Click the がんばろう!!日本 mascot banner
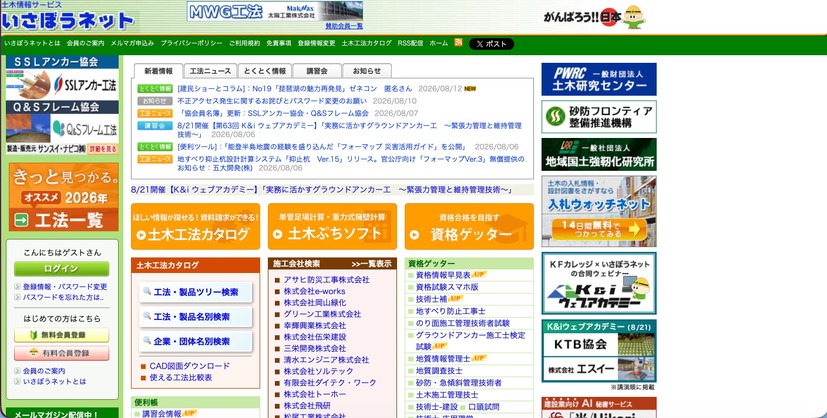Image resolution: width=827 pixels, height=418 pixels. pos(594,17)
